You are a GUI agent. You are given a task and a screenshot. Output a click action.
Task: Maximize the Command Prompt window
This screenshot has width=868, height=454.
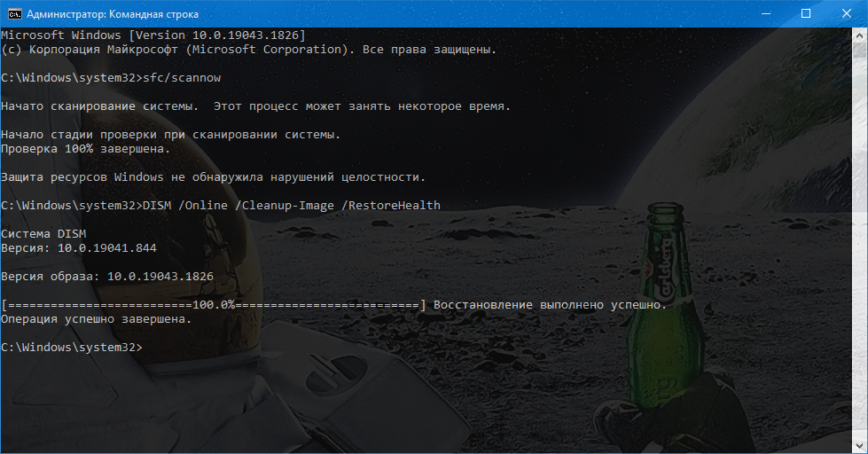806,14
